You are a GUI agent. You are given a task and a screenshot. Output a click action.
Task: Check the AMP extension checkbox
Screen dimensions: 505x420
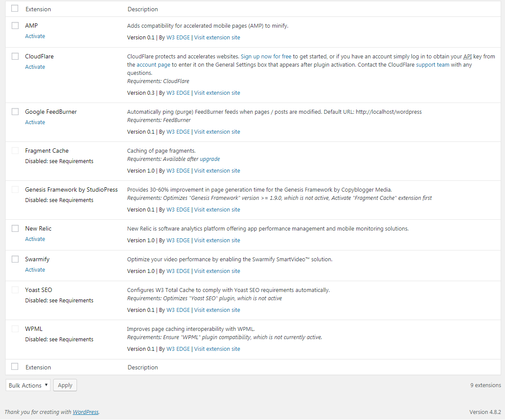pos(15,26)
